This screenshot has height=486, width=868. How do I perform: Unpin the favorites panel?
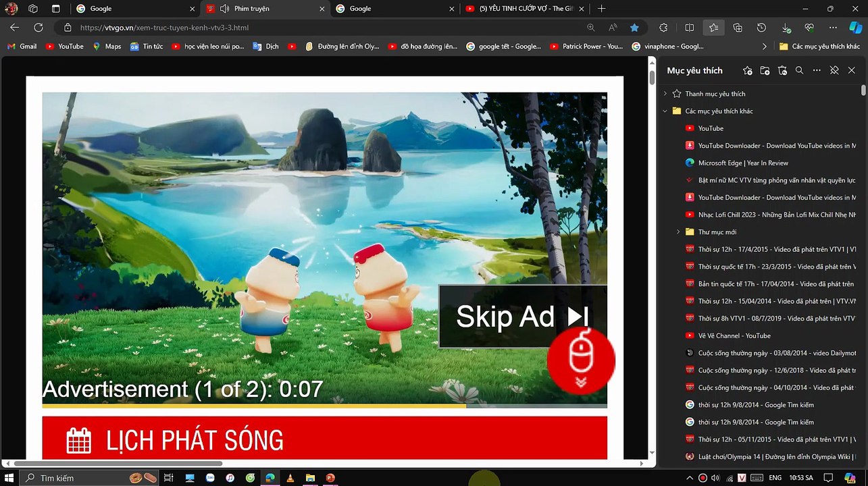point(834,70)
